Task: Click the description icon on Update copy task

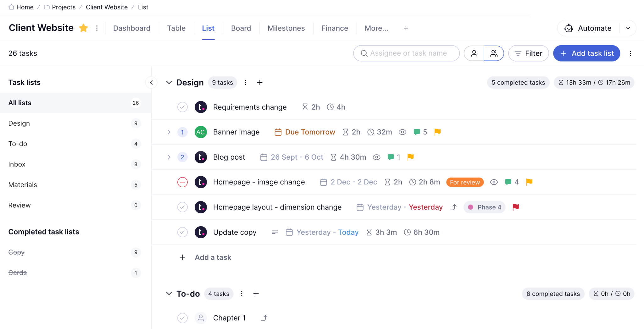Action: click(275, 232)
